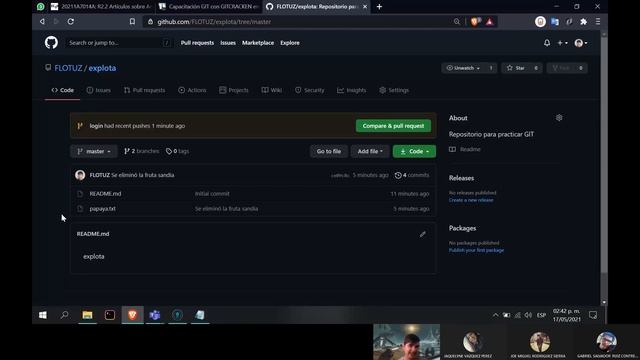Viewport: 640px width, 360px height.
Task: Open the 2 branches link
Action: pos(141,151)
